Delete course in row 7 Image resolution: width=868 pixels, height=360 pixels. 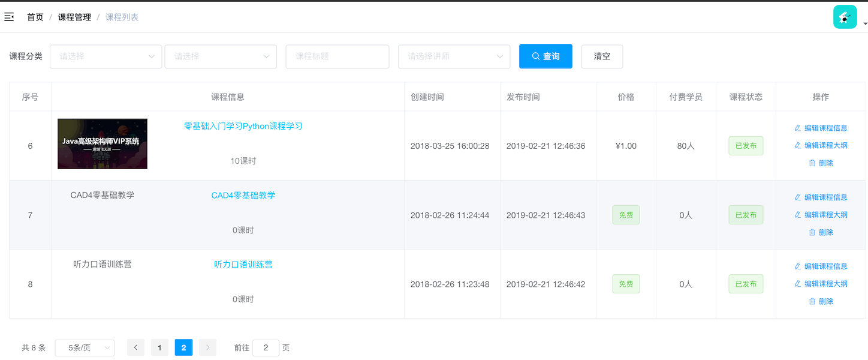pyautogui.click(x=821, y=232)
